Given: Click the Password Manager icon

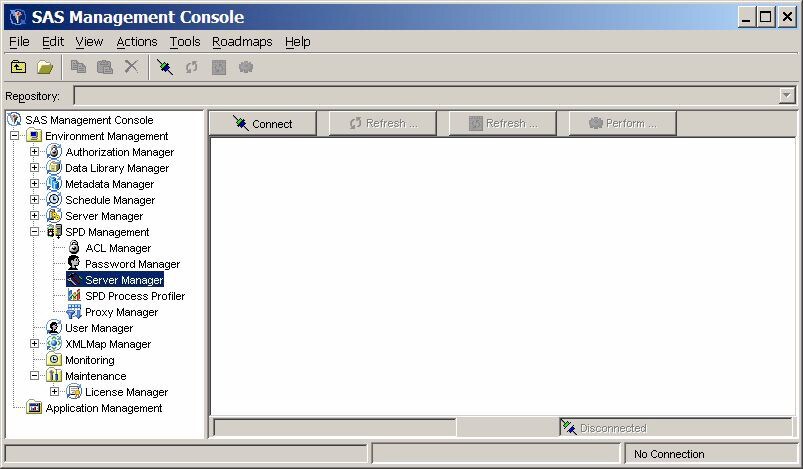Looking at the screenshot, I should 74,263.
